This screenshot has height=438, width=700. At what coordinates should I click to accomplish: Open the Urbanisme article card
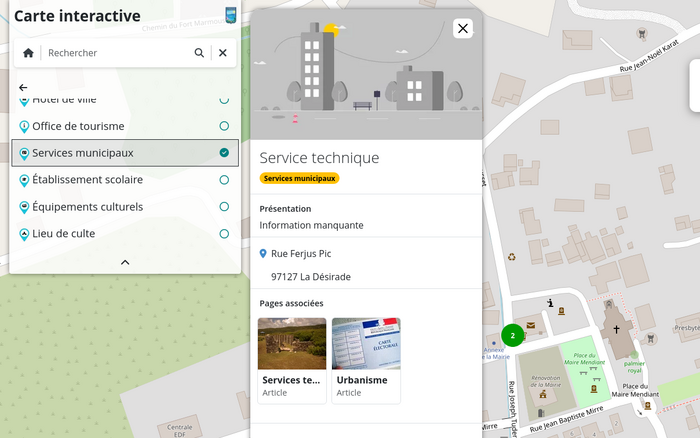pos(366,360)
